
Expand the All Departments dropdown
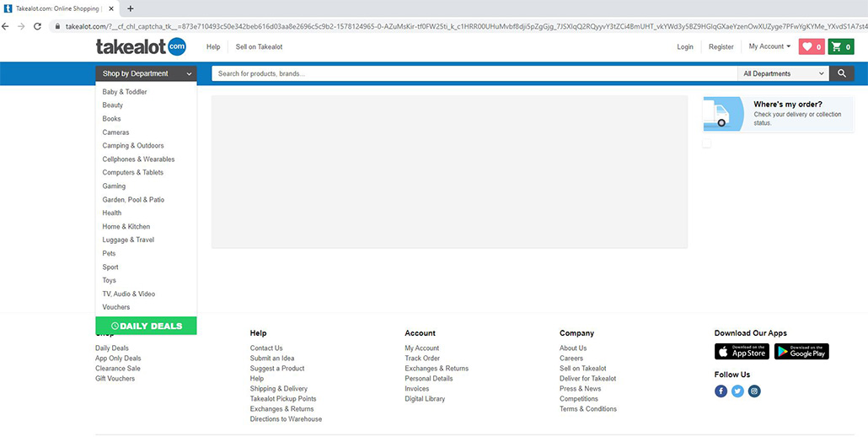[x=784, y=73]
